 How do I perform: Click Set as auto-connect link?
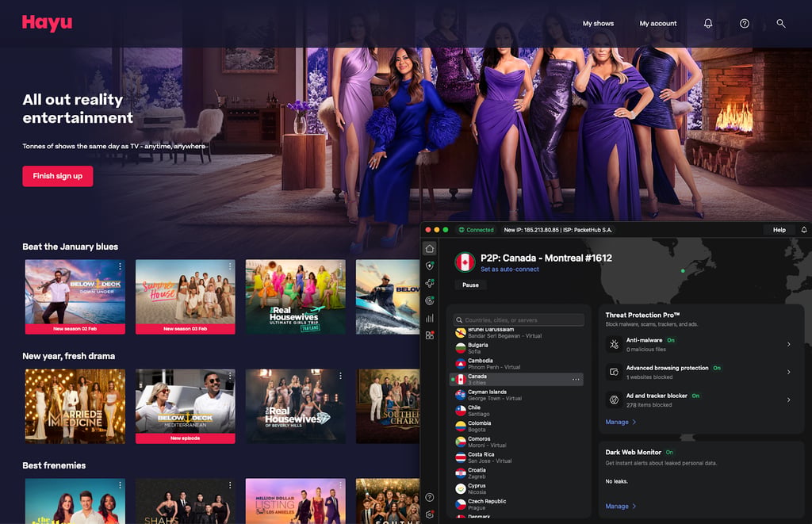tap(510, 270)
